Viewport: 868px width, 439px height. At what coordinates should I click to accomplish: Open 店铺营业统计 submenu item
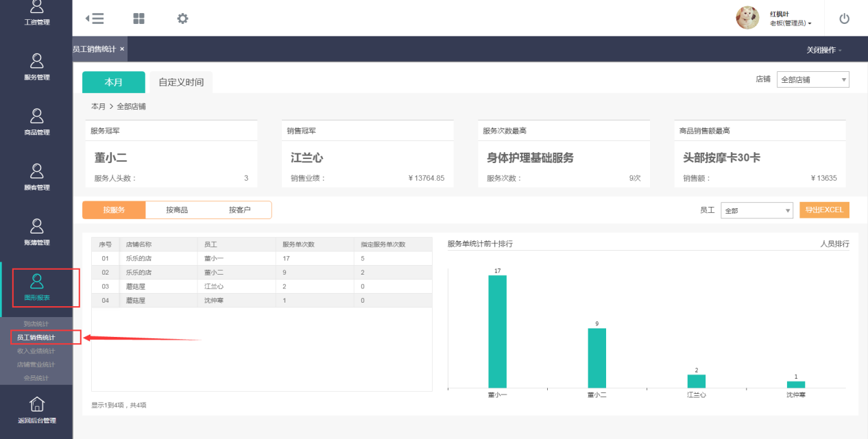36,364
